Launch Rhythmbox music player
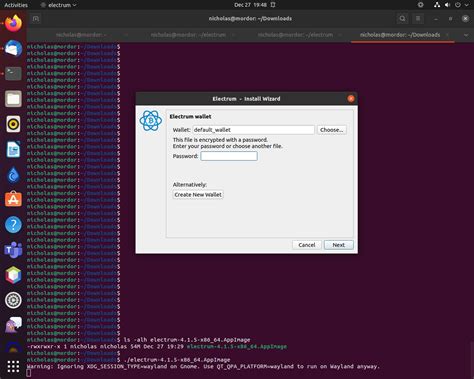 click(13, 124)
